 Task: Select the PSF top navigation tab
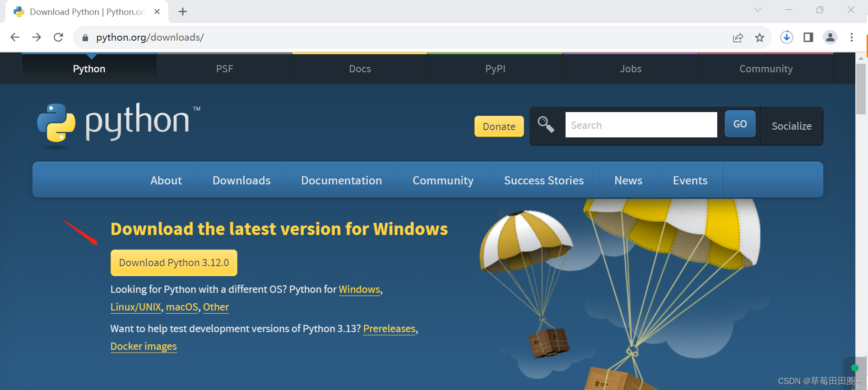tap(224, 69)
